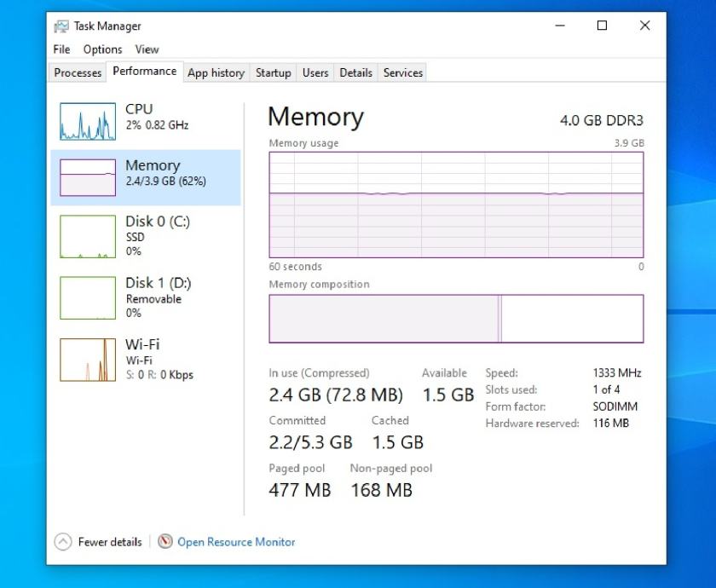Image resolution: width=716 pixels, height=588 pixels.
Task: Click the Resource Monitor gauge icon
Action: coord(165,542)
